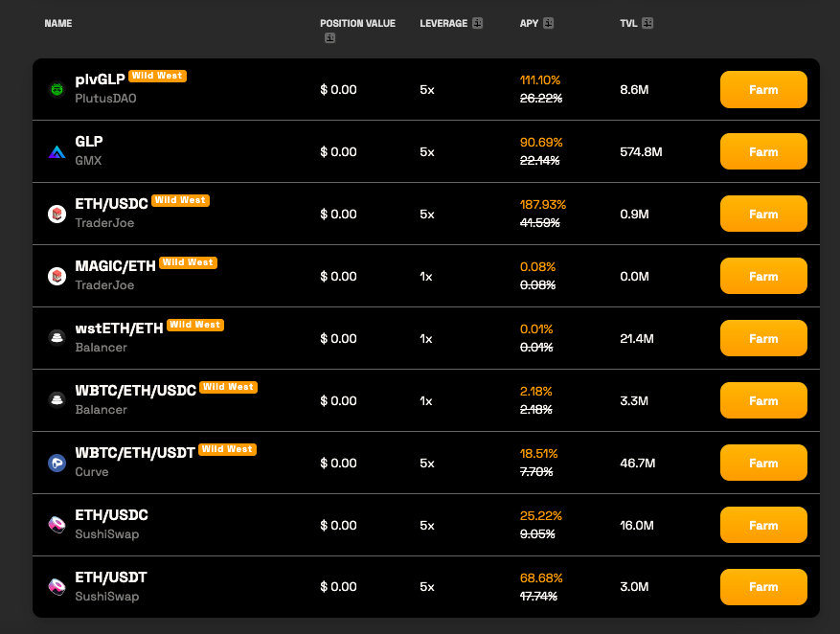
Task: Click the 8.6M TVL value
Action: 634,89
